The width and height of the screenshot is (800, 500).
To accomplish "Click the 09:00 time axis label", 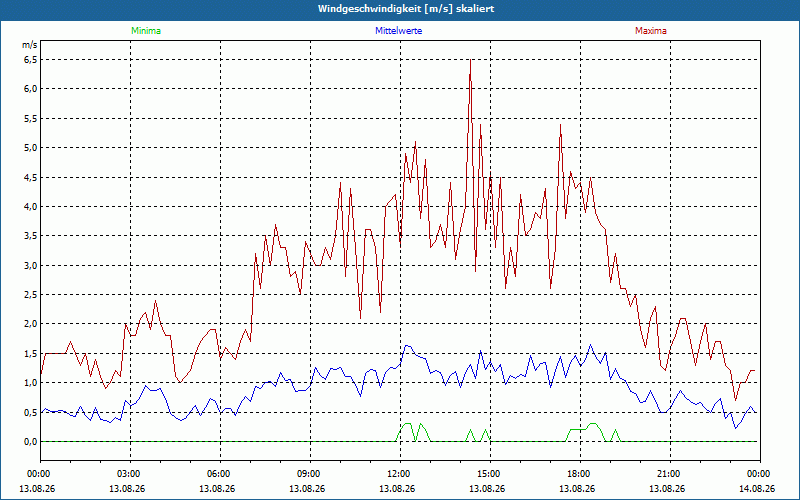I will pos(310,474).
